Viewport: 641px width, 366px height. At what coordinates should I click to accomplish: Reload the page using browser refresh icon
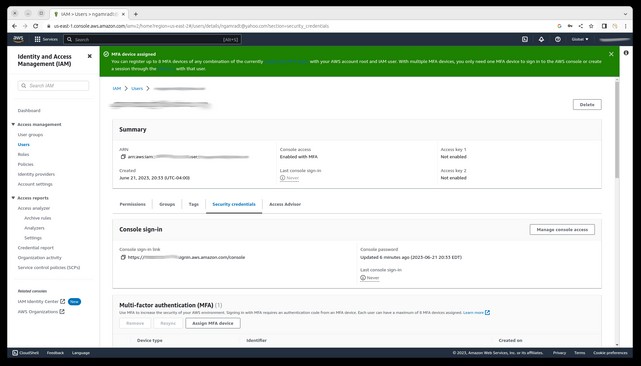point(36,26)
